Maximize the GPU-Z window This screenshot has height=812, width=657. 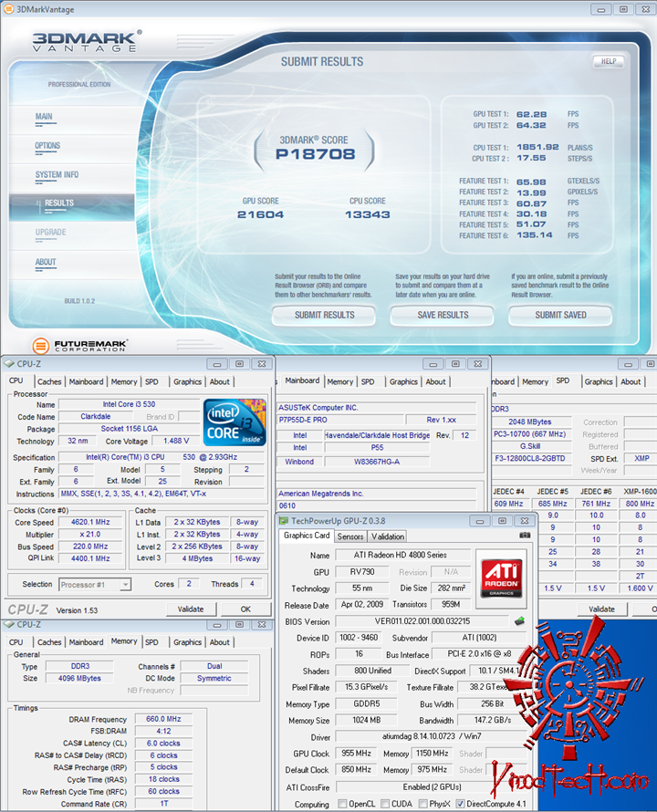[x=502, y=521]
